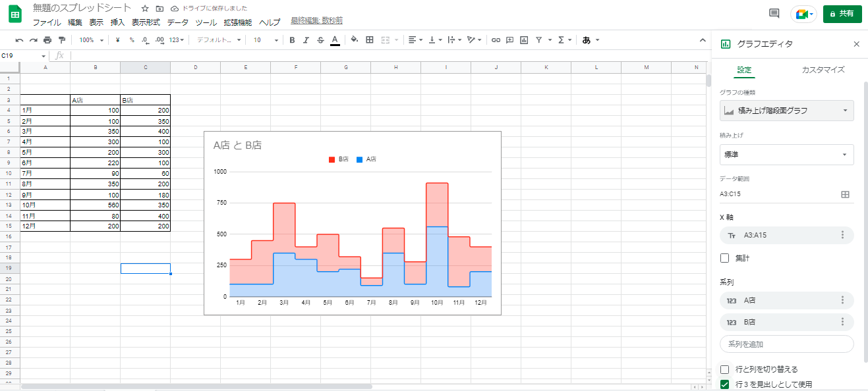
Task: Switch to the カスタマイズ tab
Action: (823, 70)
